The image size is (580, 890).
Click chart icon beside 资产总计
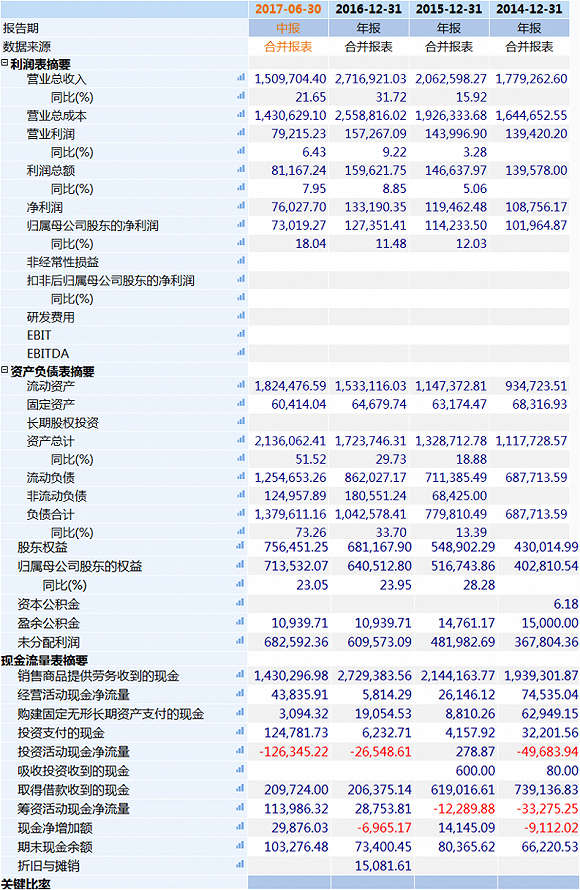pyautogui.click(x=241, y=440)
